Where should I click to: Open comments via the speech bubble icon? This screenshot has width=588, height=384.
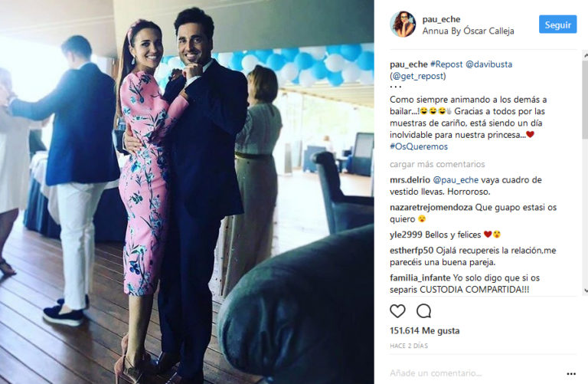(x=423, y=311)
